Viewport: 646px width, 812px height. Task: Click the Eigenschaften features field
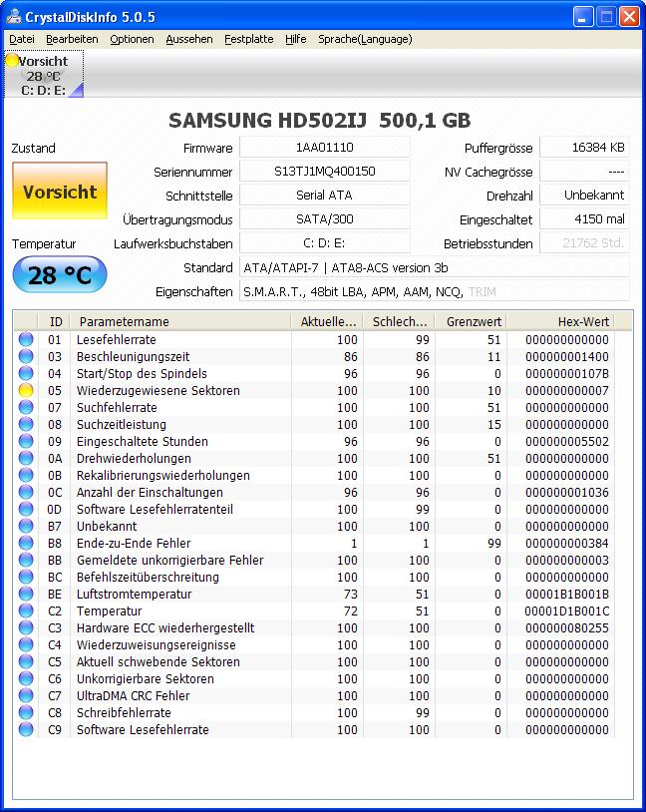click(435, 291)
